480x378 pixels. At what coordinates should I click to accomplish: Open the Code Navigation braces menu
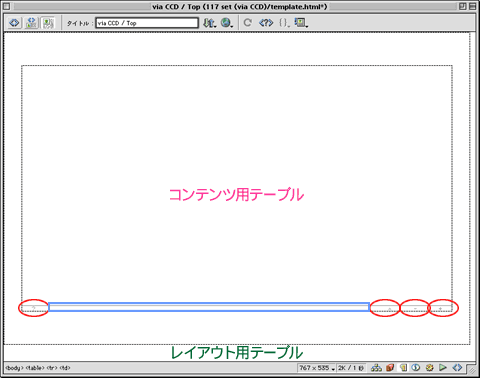point(284,23)
